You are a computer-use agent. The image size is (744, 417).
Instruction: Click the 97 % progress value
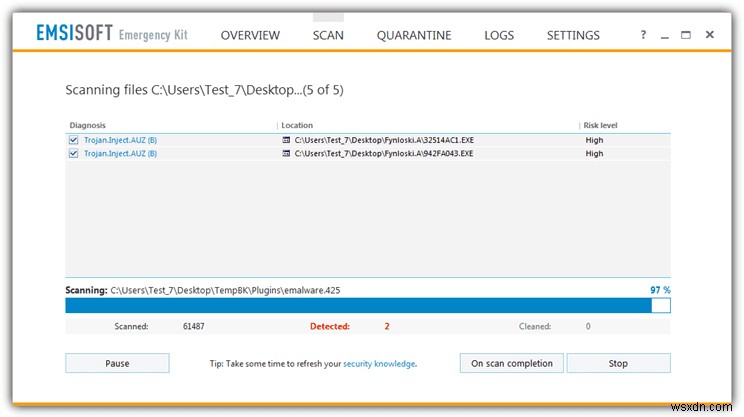point(660,290)
